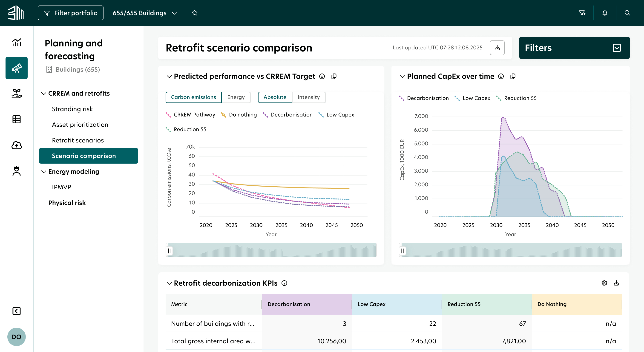
Task: Select Scenario comparison menu item
Action: 89,156
